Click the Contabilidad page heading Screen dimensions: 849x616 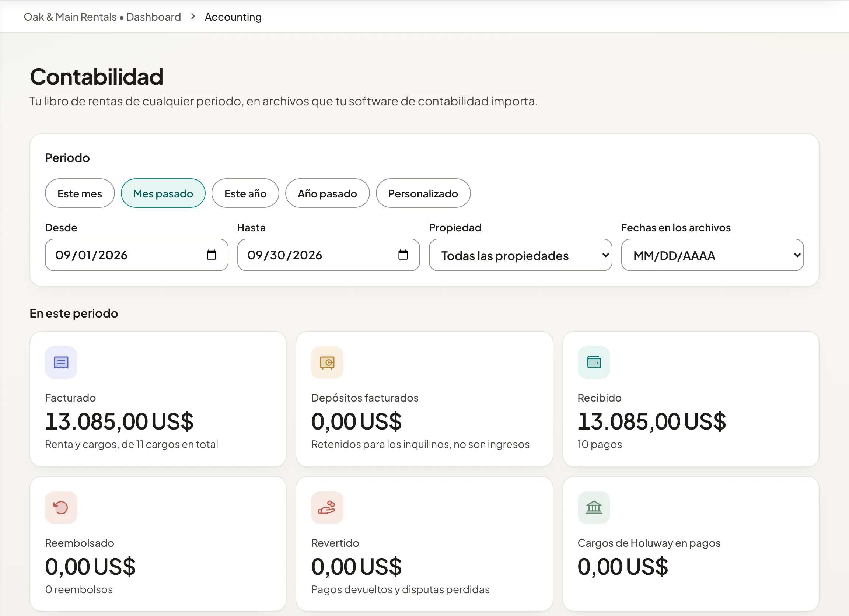(x=97, y=77)
